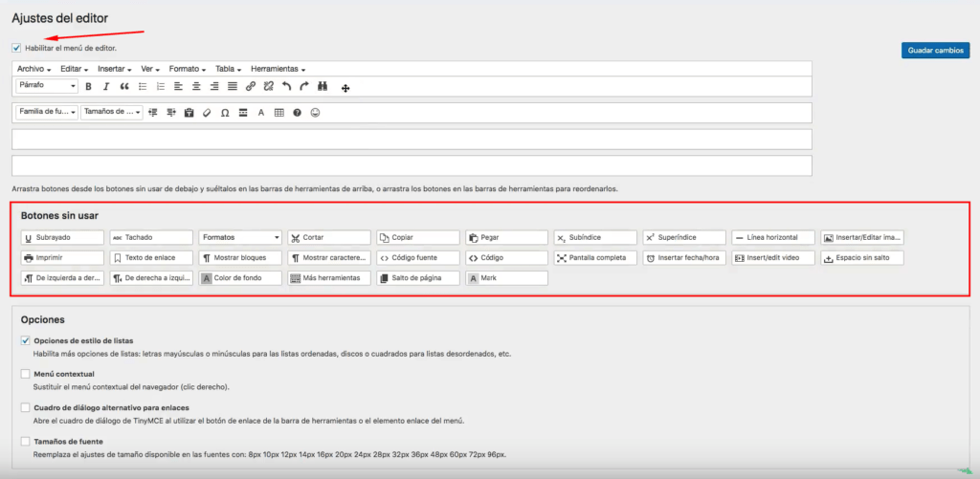Click the find and replace binoculars icon
Viewport: 980px width, 479px height.
[x=323, y=87]
